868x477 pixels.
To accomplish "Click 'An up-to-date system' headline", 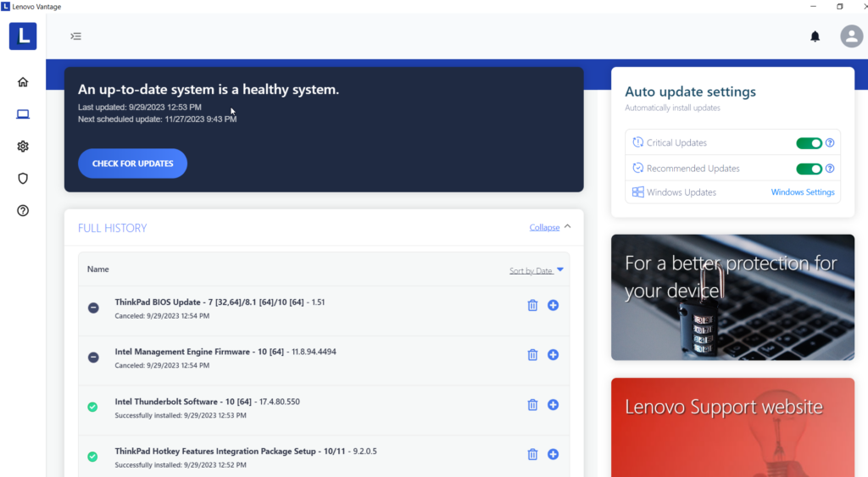I will pyautogui.click(x=209, y=89).
